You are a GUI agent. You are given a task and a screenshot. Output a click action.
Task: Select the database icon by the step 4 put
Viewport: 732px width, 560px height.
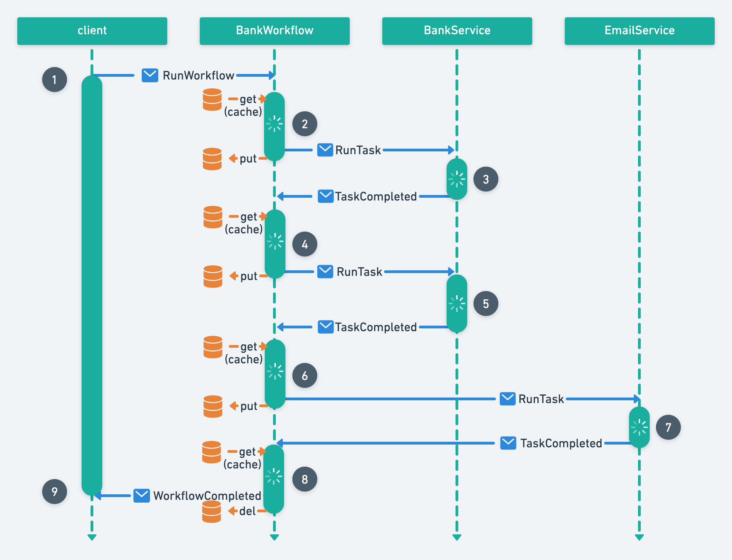[213, 277]
